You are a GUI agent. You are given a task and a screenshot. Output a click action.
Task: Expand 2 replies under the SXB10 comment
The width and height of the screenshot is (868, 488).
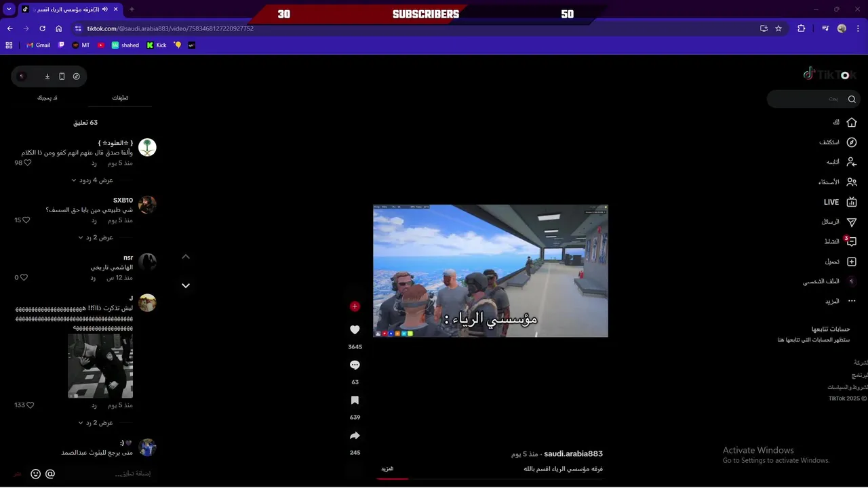point(96,238)
